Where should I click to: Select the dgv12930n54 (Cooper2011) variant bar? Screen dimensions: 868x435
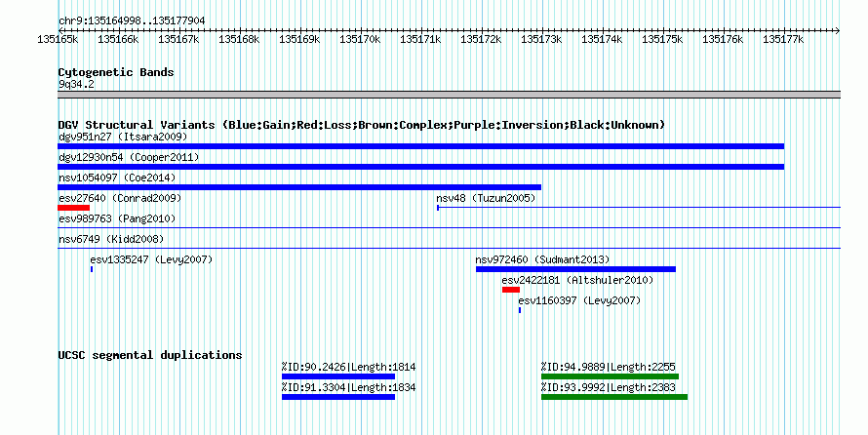(x=420, y=167)
